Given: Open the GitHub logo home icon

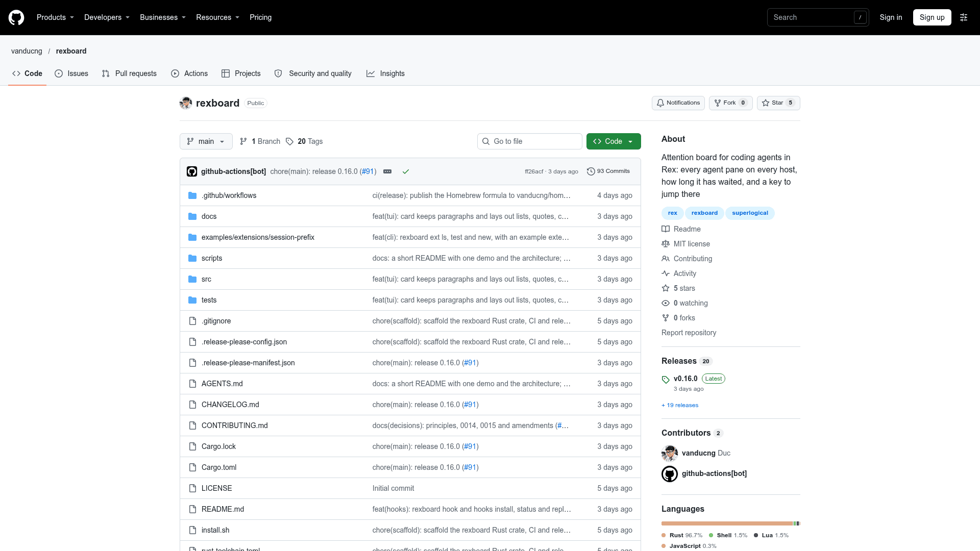Looking at the screenshot, I should click(16, 17).
